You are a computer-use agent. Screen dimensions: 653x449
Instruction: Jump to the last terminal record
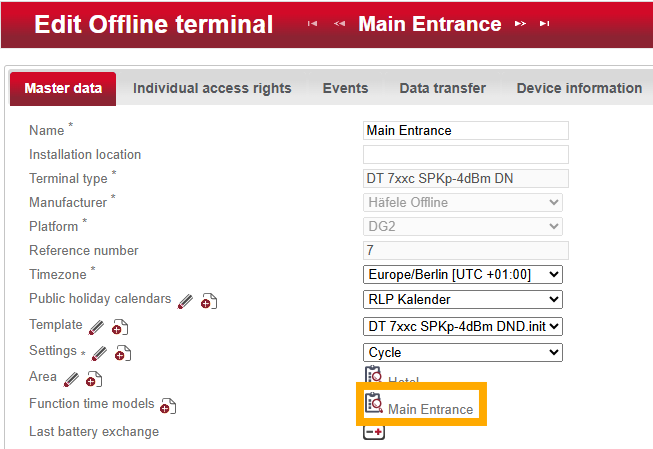pyautogui.click(x=544, y=24)
